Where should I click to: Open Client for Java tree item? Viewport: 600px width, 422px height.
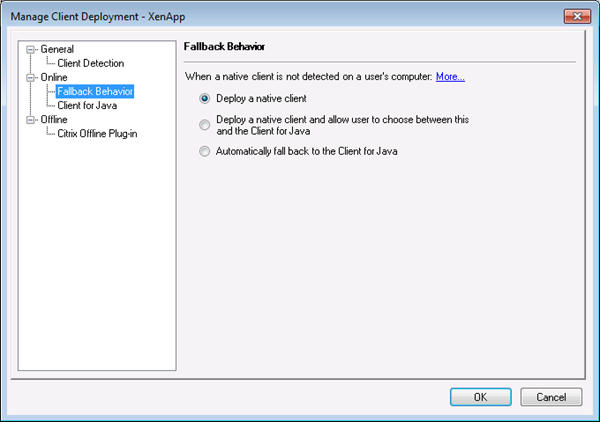[87, 105]
